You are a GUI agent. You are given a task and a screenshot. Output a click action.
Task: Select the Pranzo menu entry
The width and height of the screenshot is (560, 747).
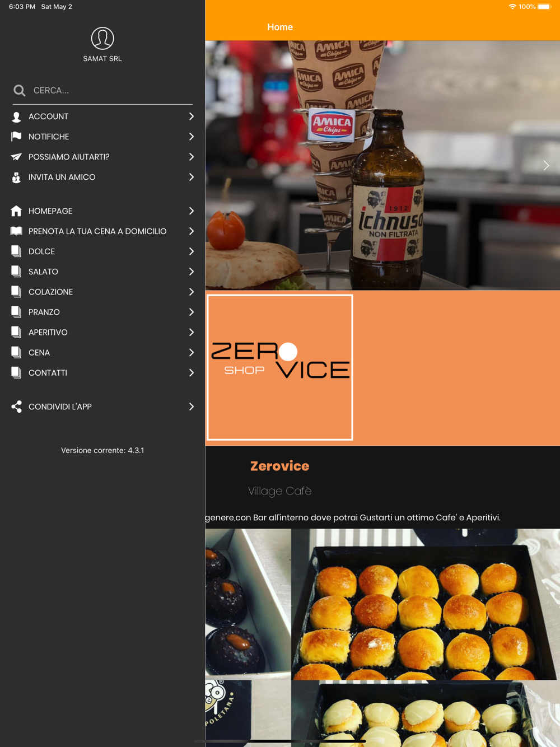coord(102,312)
